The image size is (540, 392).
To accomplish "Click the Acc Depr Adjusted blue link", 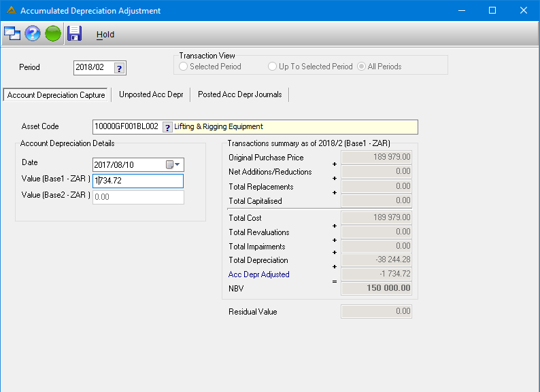I will [x=259, y=274].
